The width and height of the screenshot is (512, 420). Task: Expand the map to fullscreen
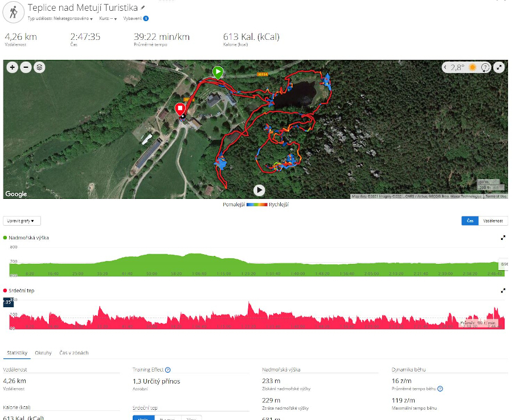[x=499, y=67]
